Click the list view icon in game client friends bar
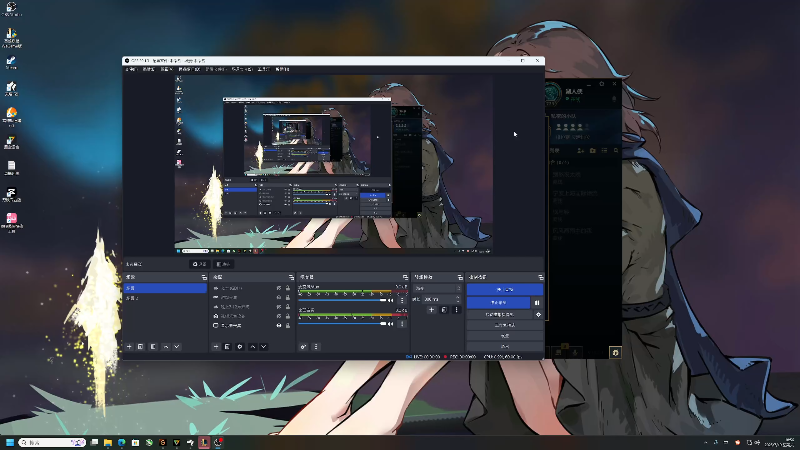 click(x=604, y=151)
